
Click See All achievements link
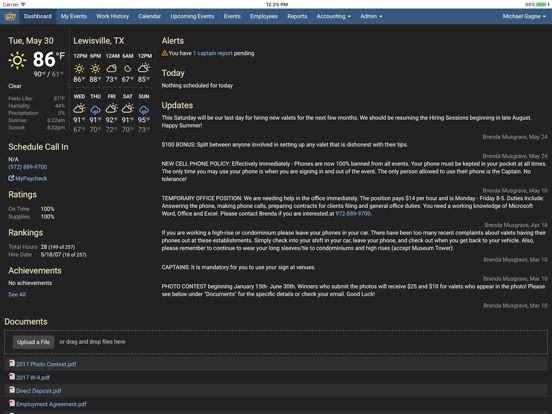tap(17, 294)
